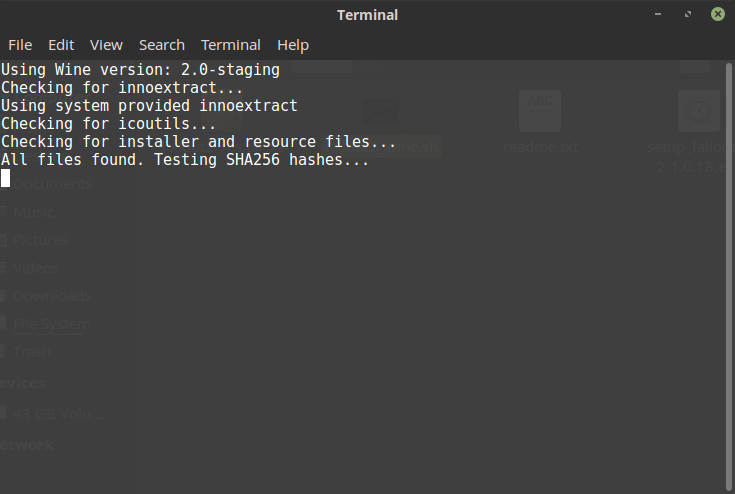This screenshot has width=735, height=494.
Task: Click the 'Using system provided innoextract' line
Action: [149, 106]
